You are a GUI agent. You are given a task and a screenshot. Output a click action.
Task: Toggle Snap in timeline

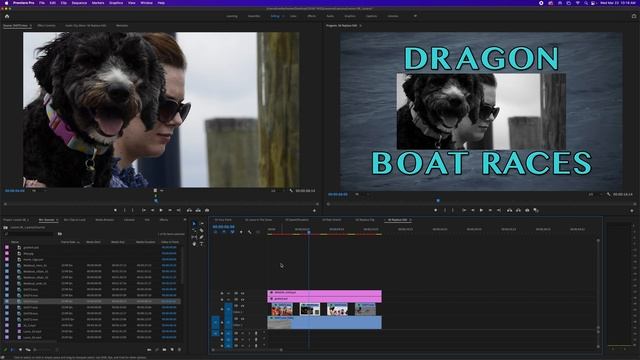point(224,232)
